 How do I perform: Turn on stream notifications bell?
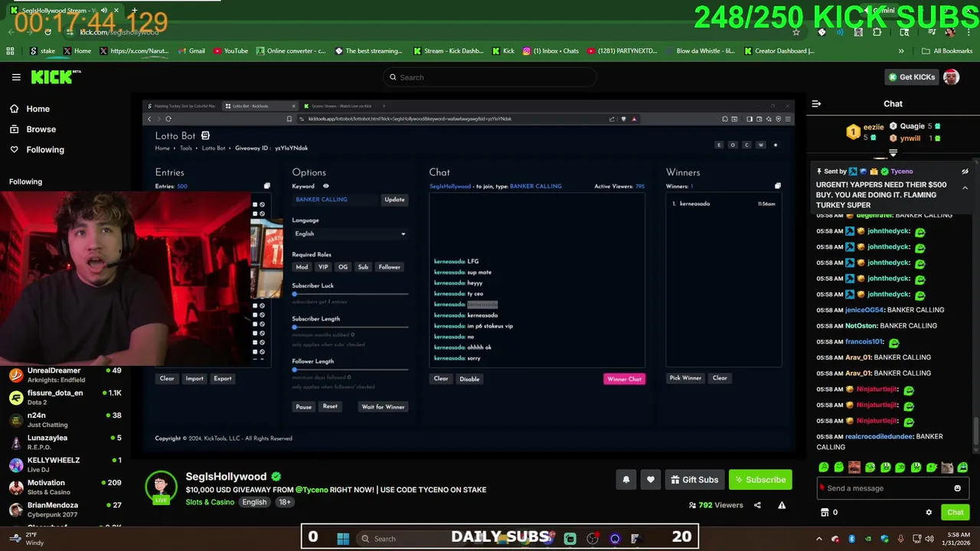pos(626,480)
